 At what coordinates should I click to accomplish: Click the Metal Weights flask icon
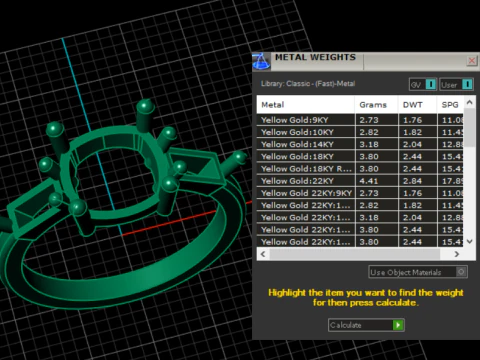tap(261, 61)
